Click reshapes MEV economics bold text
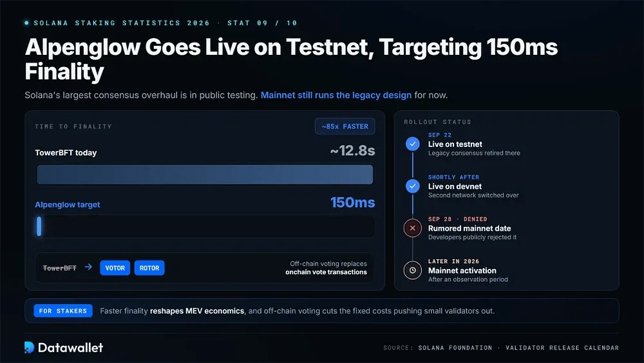 point(197,311)
